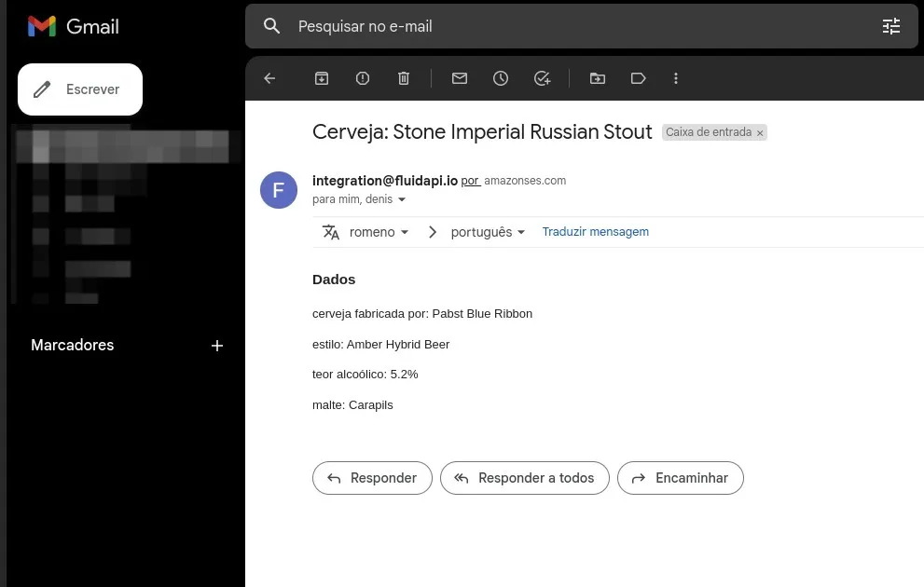Snooze this email with clock icon
Image resolution: width=924 pixels, height=587 pixels.
tap(501, 78)
